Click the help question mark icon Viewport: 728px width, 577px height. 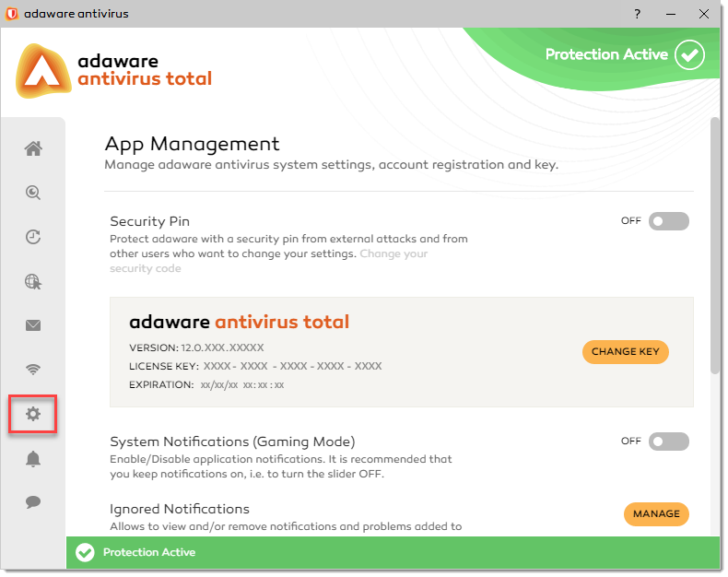[x=638, y=14]
